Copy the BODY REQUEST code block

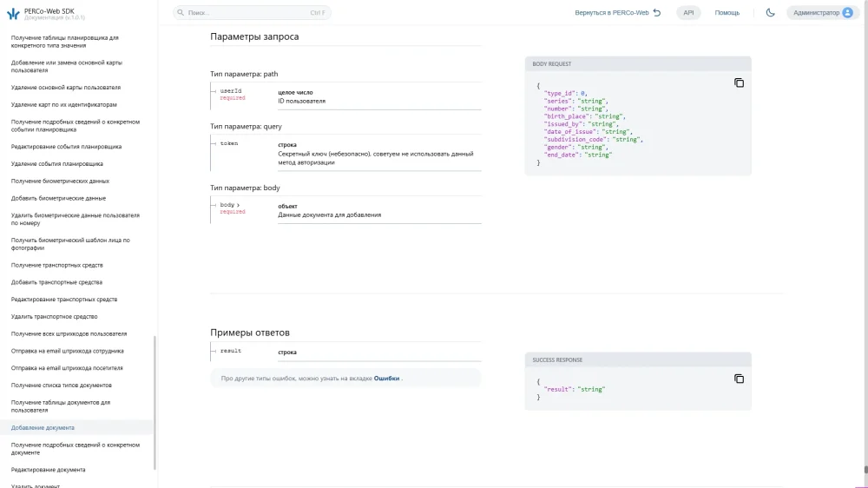click(739, 83)
